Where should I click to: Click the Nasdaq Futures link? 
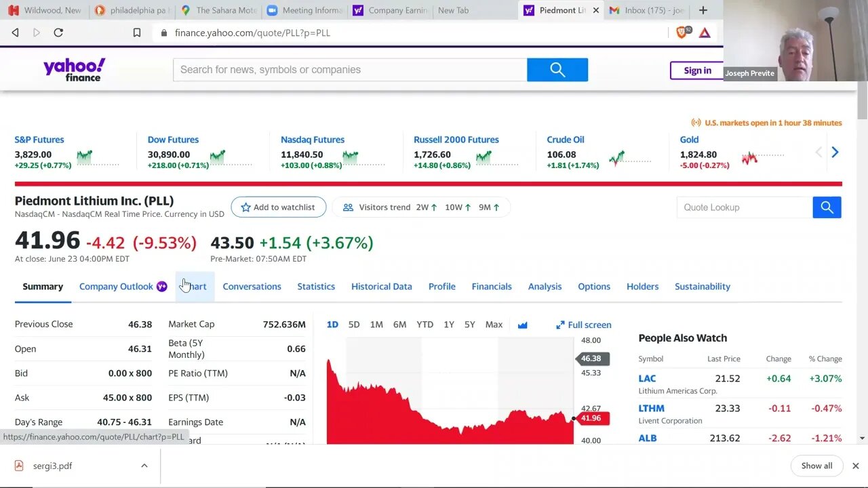tap(313, 140)
